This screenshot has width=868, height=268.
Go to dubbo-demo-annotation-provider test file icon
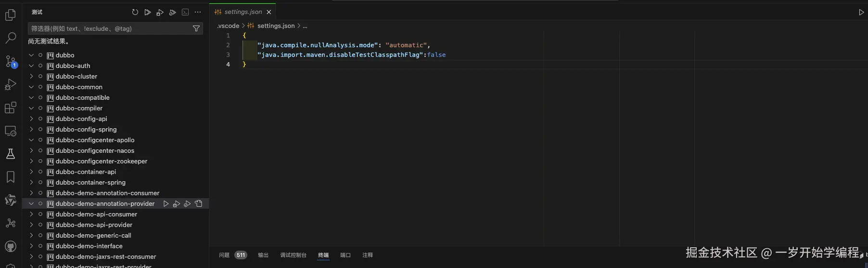tap(199, 204)
